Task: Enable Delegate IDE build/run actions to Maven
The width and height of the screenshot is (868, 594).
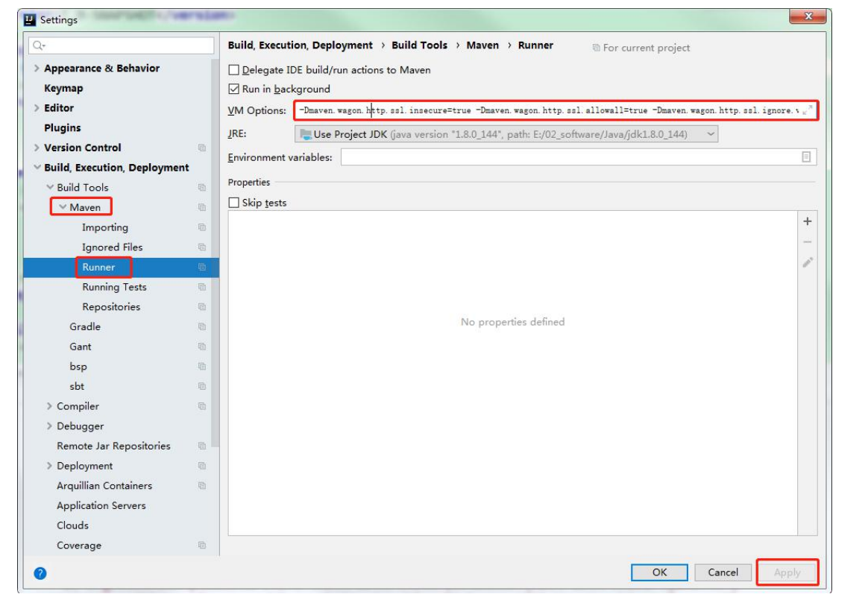Action: [x=234, y=70]
